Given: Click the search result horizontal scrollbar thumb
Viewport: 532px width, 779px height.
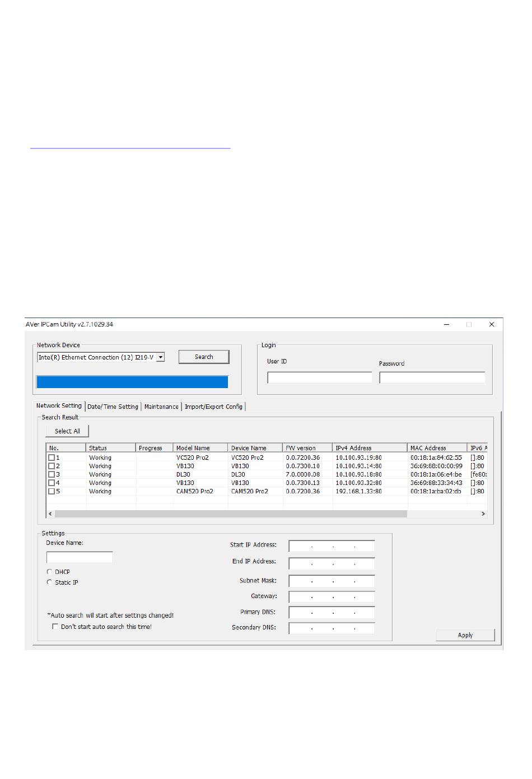Looking at the screenshot, I should point(231,514).
